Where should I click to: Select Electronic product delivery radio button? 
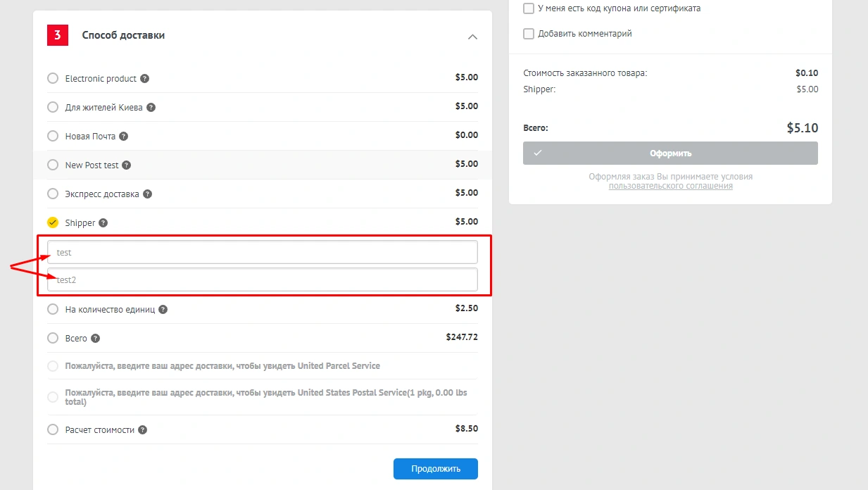click(53, 78)
